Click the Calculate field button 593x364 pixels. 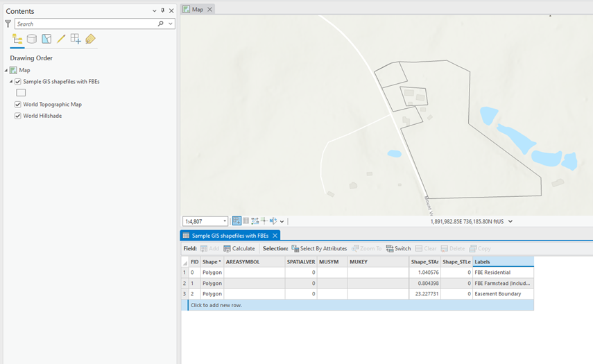point(239,248)
